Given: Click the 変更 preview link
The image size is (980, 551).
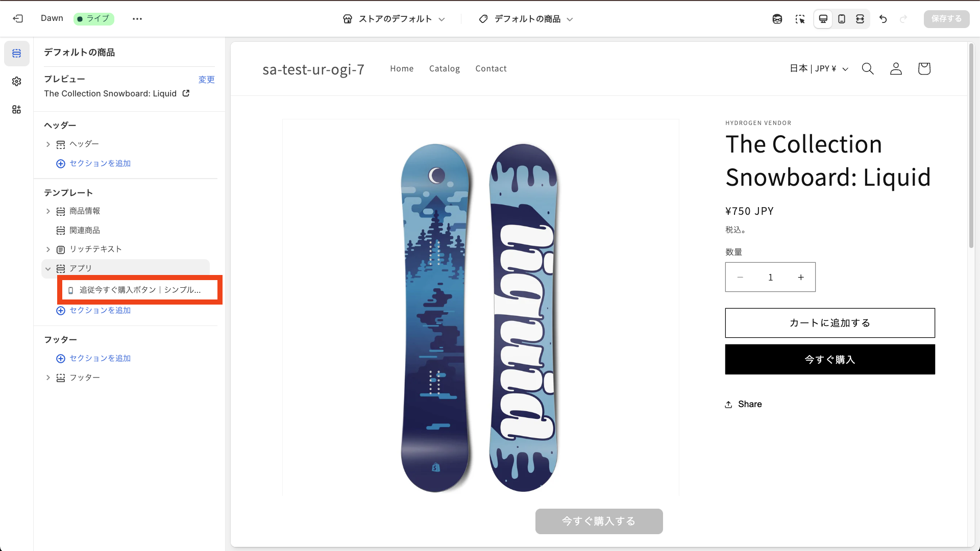Looking at the screenshot, I should (x=206, y=80).
